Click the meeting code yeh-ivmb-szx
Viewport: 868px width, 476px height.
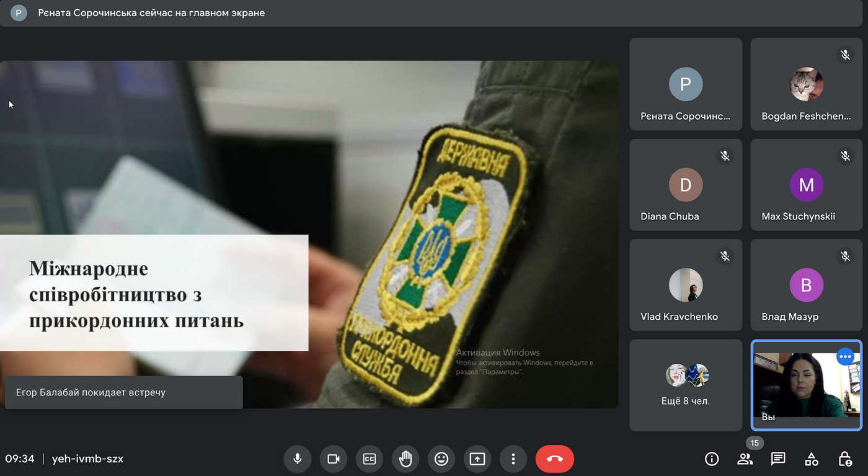pos(87,459)
